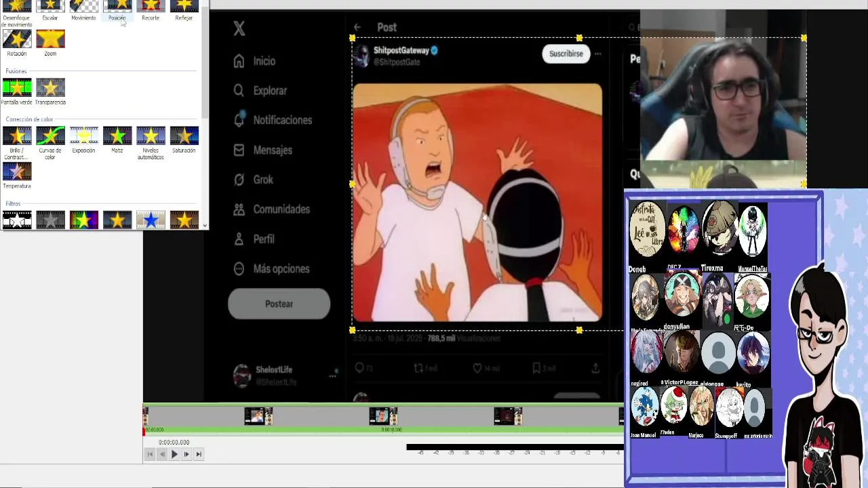This screenshot has height=488, width=868.
Task: Click the Postear button
Action: (x=279, y=304)
